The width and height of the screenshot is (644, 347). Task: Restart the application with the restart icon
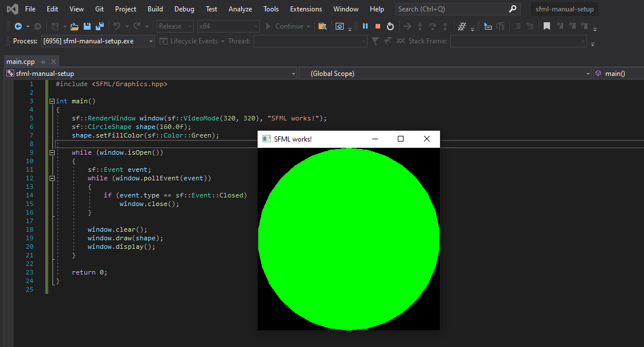pyautogui.click(x=390, y=26)
